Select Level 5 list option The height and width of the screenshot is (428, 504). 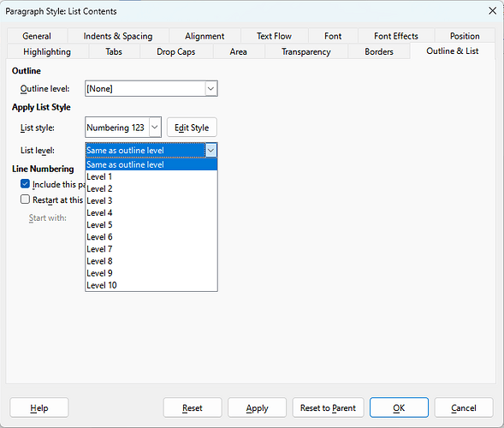(x=151, y=225)
